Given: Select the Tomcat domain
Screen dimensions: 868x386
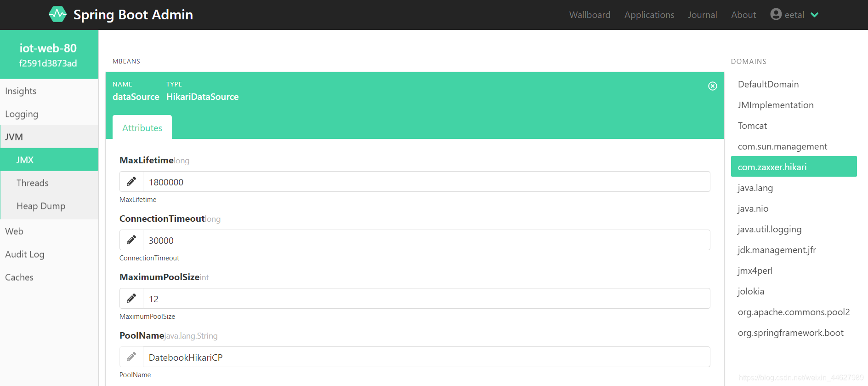Looking at the screenshot, I should [x=794, y=126].
